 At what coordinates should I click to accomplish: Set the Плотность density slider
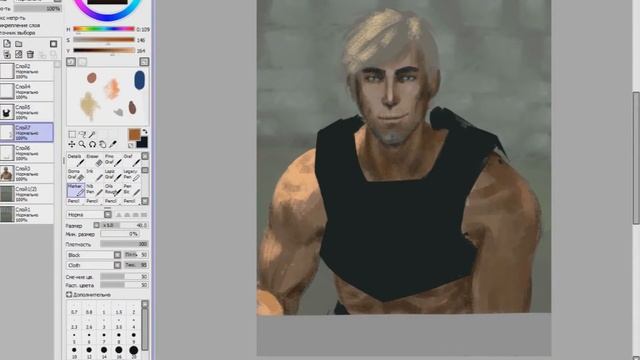[124, 244]
